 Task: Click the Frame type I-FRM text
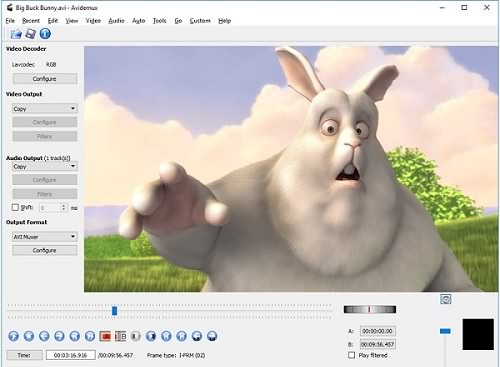click(176, 355)
